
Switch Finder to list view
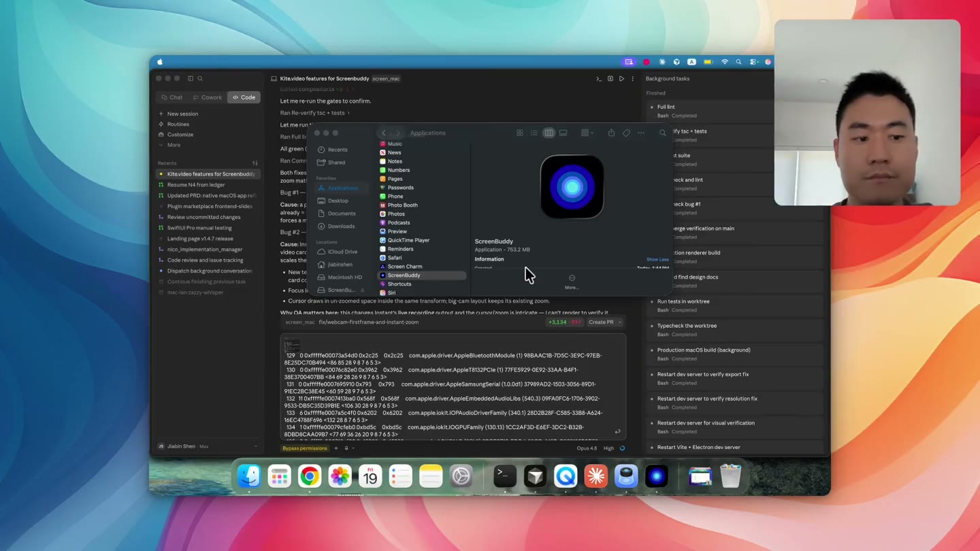point(534,133)
